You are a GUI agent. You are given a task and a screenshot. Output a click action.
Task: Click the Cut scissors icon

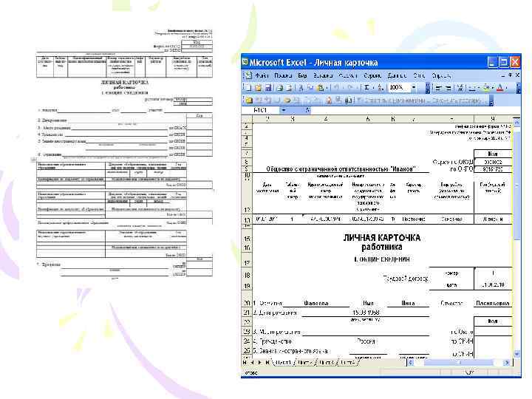pos(301,88)
